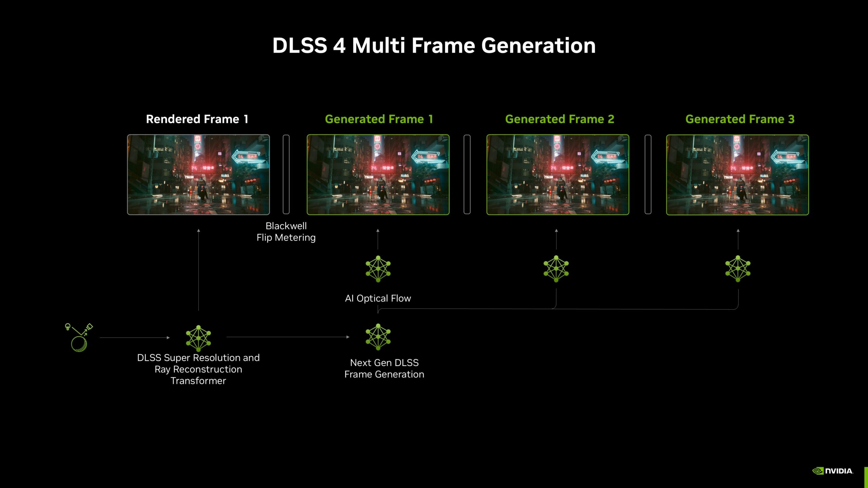Click the AI Optical Flow node icon for Generated Frame 3
The image size is (868, 488).
[x=737, y=267]
